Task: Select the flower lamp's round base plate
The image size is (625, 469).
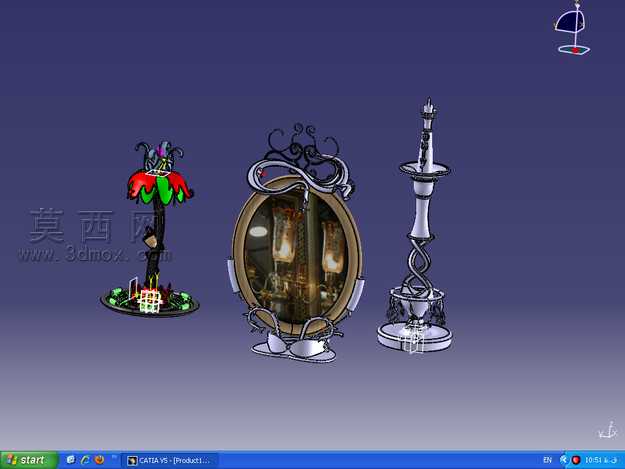Action: 149,302
